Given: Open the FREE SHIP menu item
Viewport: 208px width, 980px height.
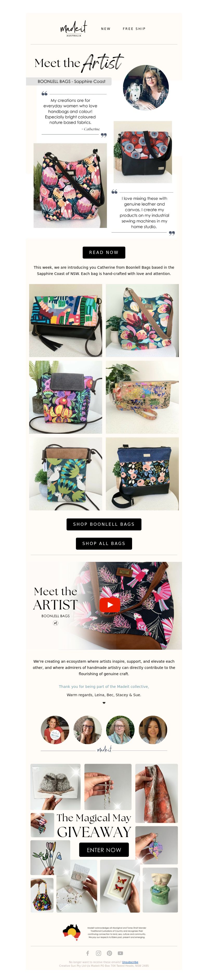Looking at the screenshot, I should tap(134, 29).
